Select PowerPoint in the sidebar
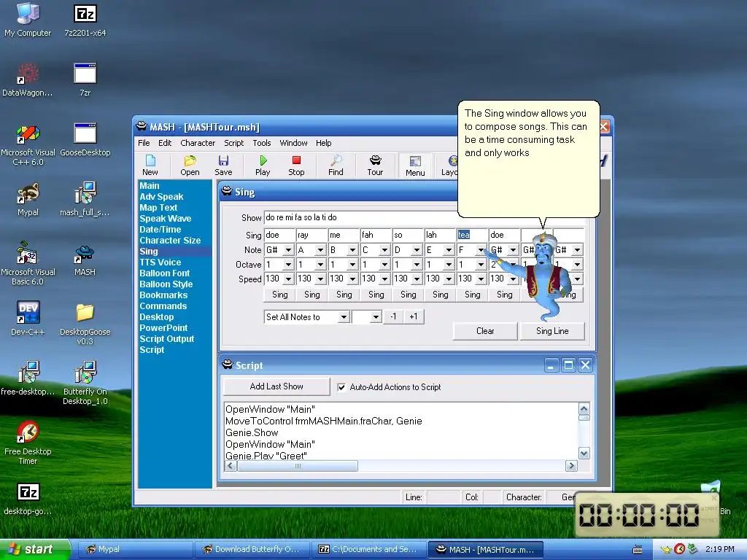 coord(163,328)
